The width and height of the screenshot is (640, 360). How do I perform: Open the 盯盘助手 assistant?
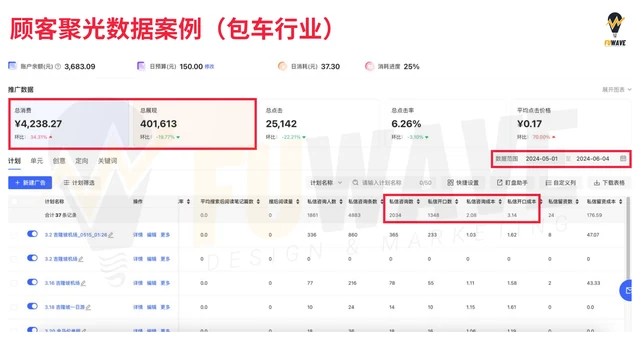(x=512, y=182)
